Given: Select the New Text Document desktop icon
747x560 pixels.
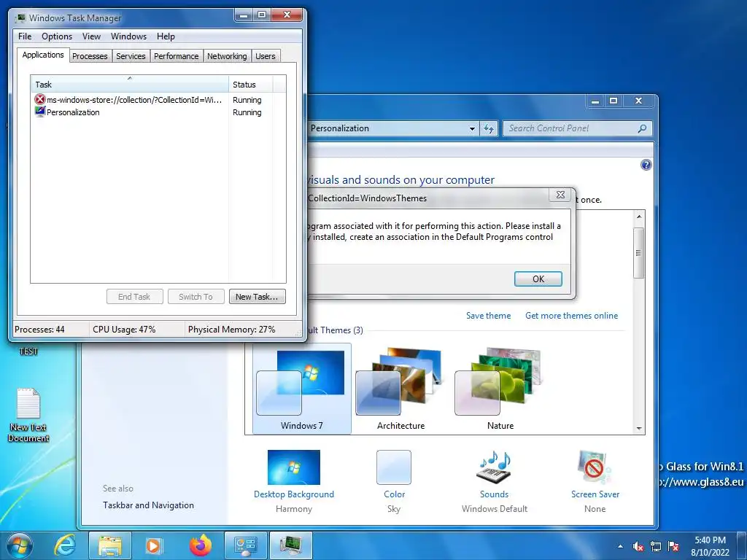Looking at the screenshot, I should (x=28, y=415).
